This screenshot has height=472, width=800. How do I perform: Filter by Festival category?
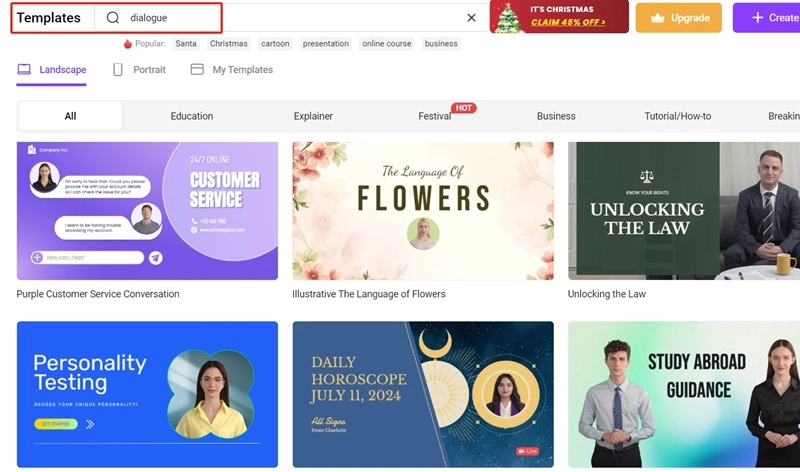coord(435,116)
